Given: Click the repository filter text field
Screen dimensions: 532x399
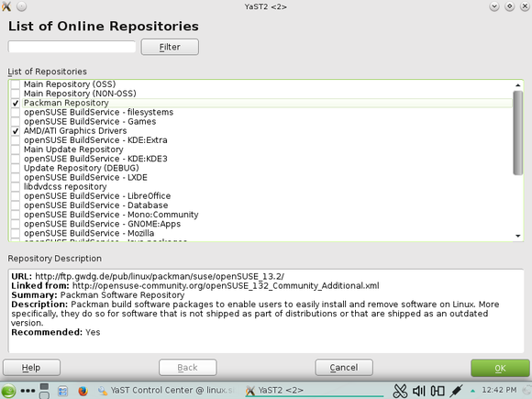Looking at the screenshot, I should [x=72, y=47].
